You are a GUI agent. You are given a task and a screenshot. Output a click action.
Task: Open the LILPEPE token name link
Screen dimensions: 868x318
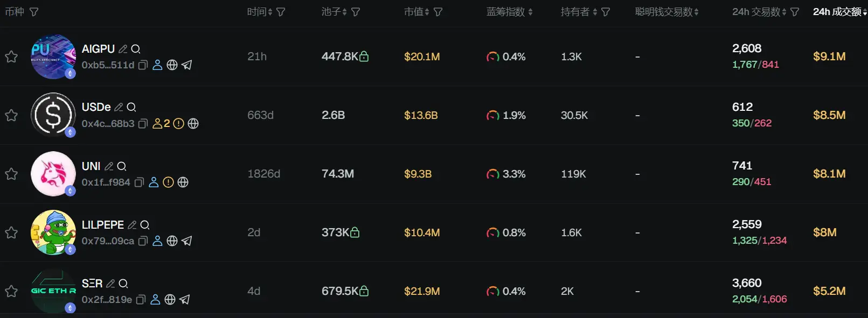coord(102,224)
